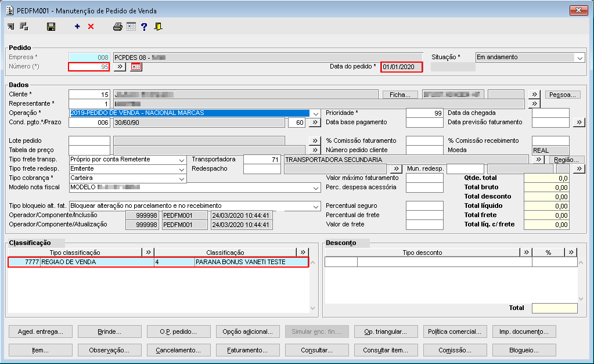The height and width of the screenshot is (364, 594).
Task: Click the yellow exit door icon
Action: (x=158, y=27)
